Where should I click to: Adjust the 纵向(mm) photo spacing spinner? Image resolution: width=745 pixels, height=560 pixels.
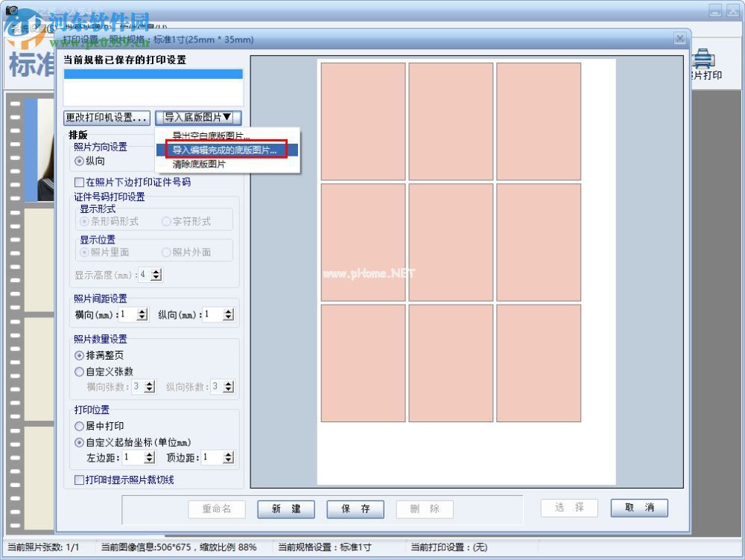click(x=227, y=315)
